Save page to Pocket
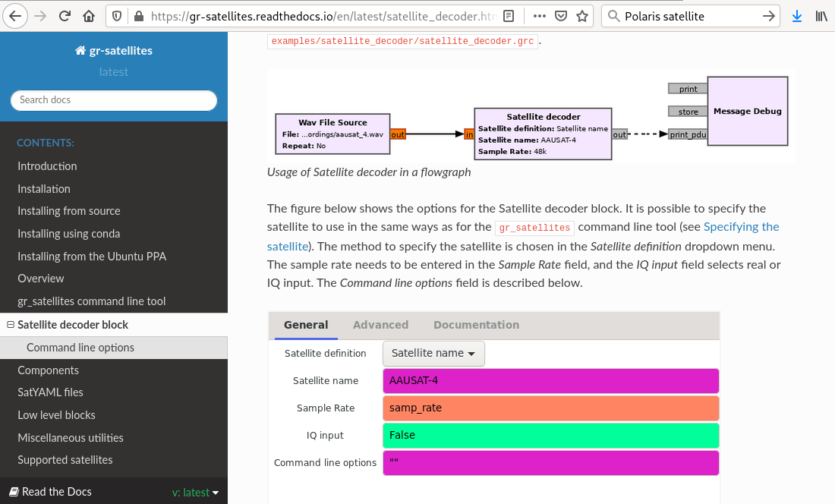The width and height of the screenshot is (835, 504). click(x=561, y=17)
